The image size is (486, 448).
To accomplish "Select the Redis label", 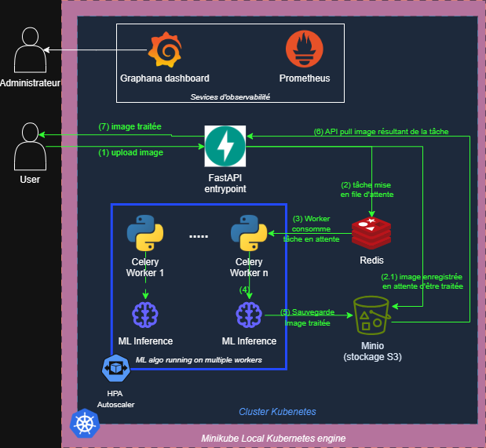I will pos(371,260).
